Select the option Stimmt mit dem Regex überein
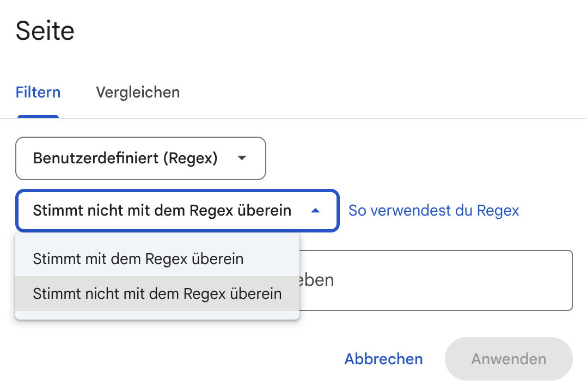Viewport: 587px width, 392px height. [x=138, y=259]
